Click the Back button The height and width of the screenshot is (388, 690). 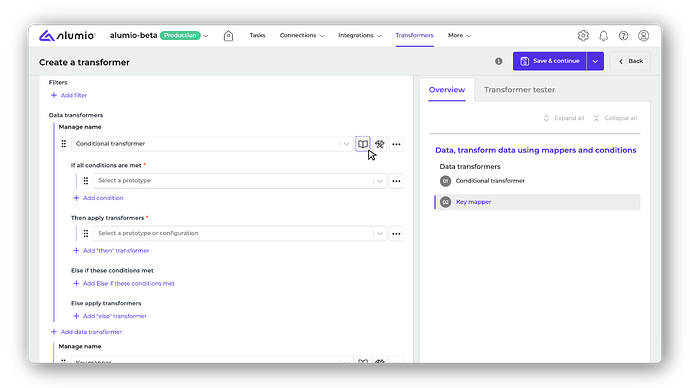[x=630, y=61]
